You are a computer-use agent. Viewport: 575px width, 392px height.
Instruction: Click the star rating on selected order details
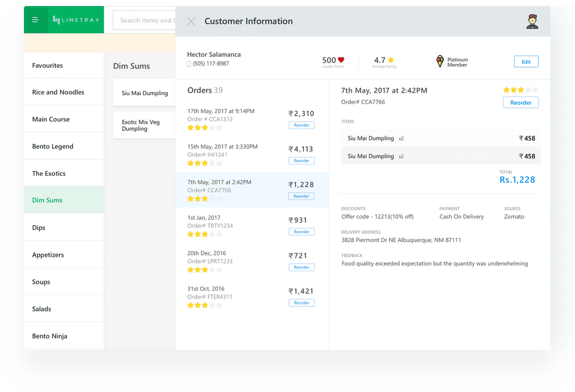click(x=520, y=90)
